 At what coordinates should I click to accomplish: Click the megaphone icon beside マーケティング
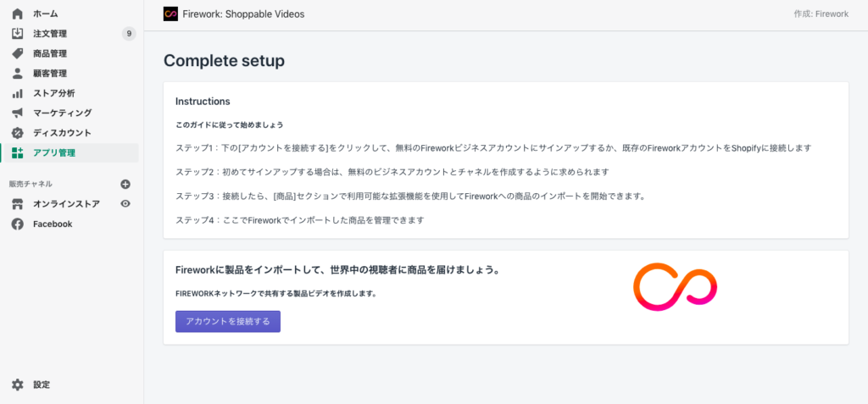[x=18, y=113]
